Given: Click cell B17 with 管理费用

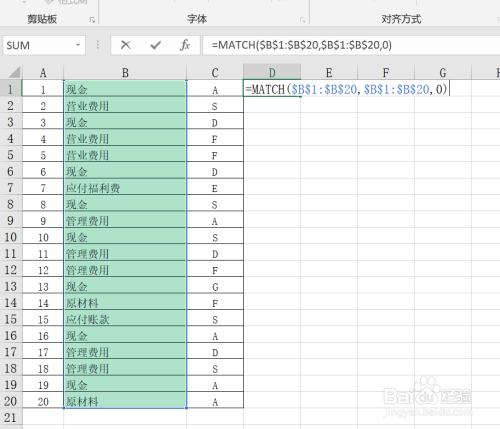Looking at the screenshot, I should (125, 352).
